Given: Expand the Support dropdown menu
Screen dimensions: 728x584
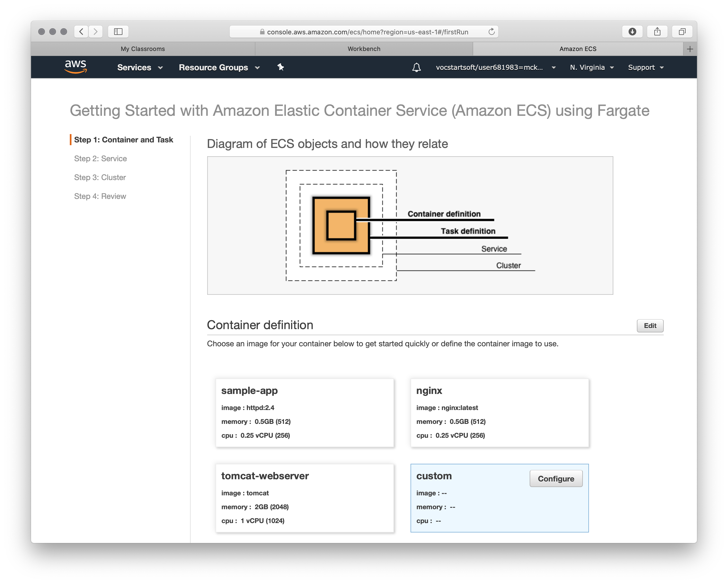Looking at the screenshot, I should tap(646, 67).
